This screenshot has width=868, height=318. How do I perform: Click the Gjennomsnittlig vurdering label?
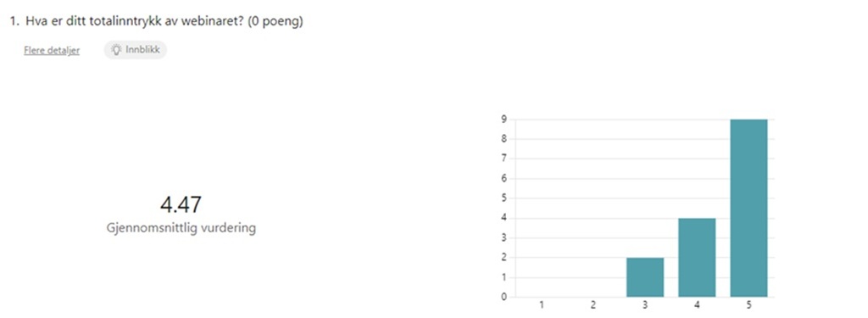coord(181,228)
